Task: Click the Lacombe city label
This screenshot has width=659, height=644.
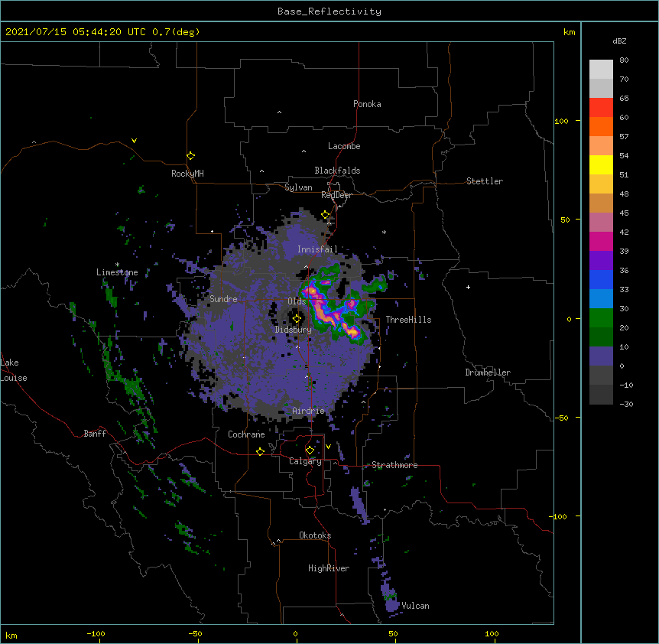Action: point(344,146)
